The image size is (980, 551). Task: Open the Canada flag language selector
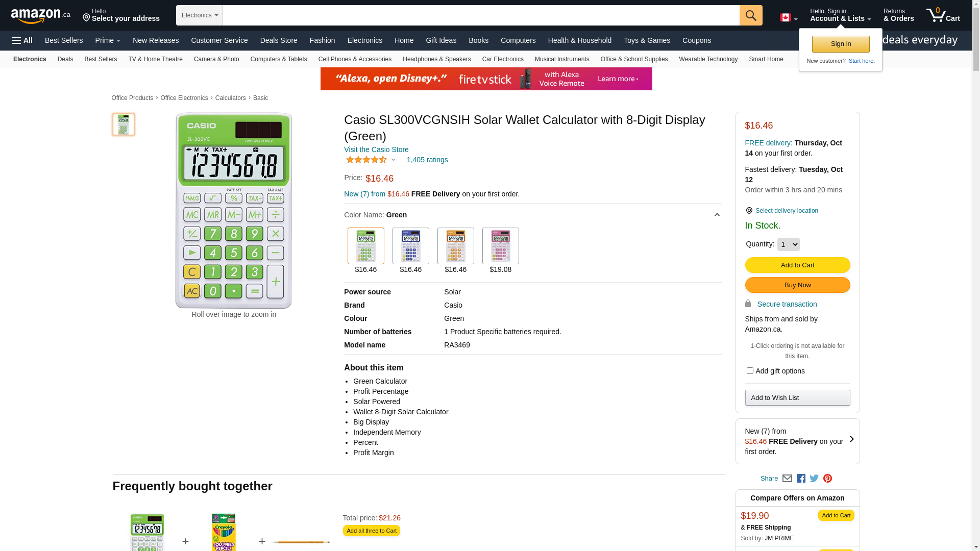click(788, 18)
